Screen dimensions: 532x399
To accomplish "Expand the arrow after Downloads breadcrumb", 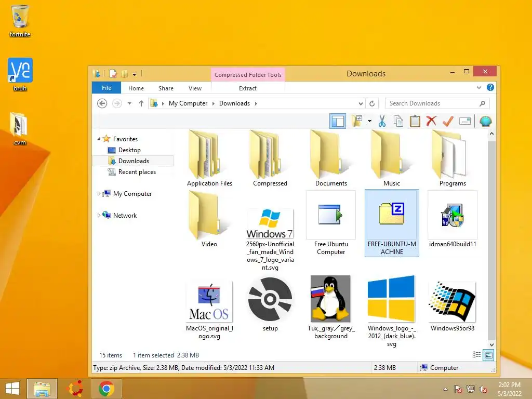I will [256, 103].
